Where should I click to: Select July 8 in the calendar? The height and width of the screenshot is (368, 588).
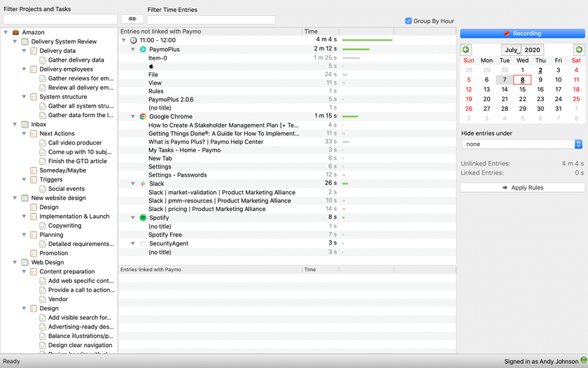click(x=522, y=80)
